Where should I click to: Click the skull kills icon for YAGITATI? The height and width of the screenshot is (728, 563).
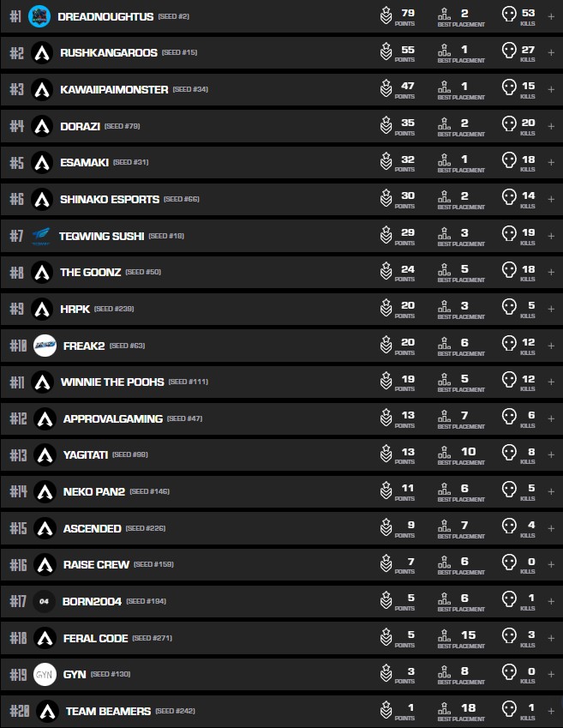pos(508,454)
